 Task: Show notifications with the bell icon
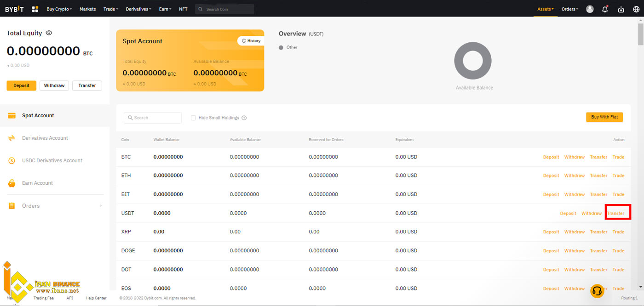point(605,9)
